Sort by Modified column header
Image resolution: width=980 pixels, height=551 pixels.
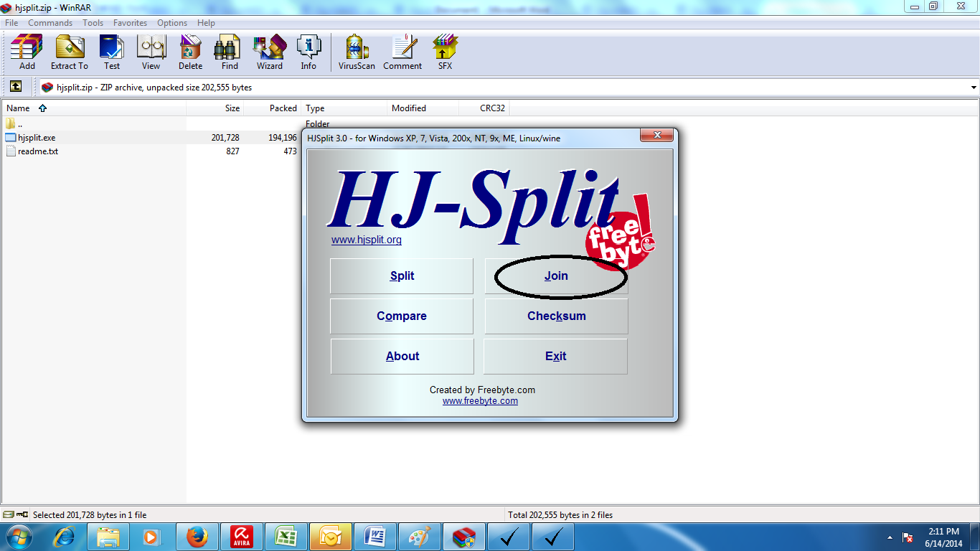pos(423,108)
